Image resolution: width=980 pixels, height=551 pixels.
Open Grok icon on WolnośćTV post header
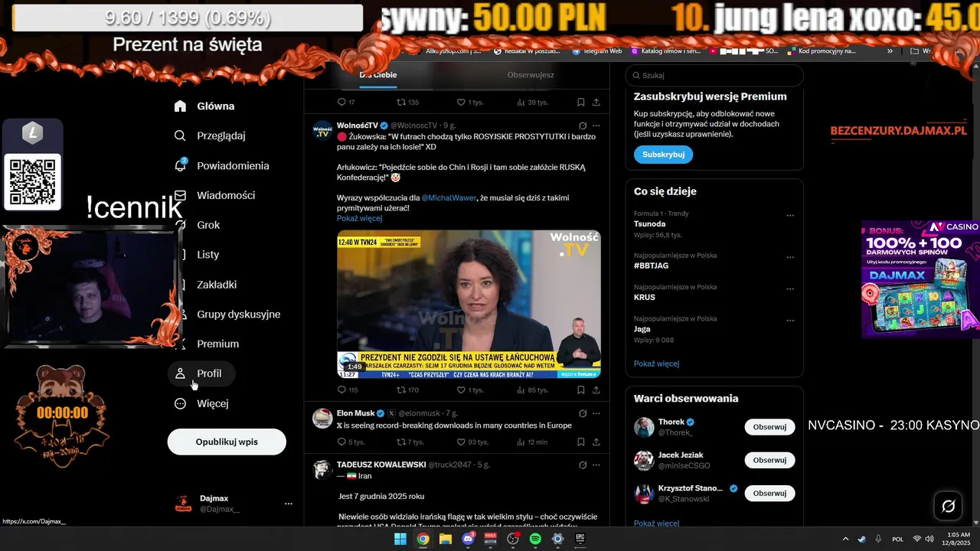[583, 126]
